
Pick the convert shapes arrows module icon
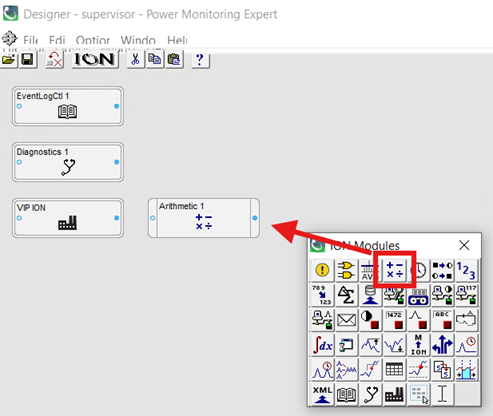click(x=442, y=270)
